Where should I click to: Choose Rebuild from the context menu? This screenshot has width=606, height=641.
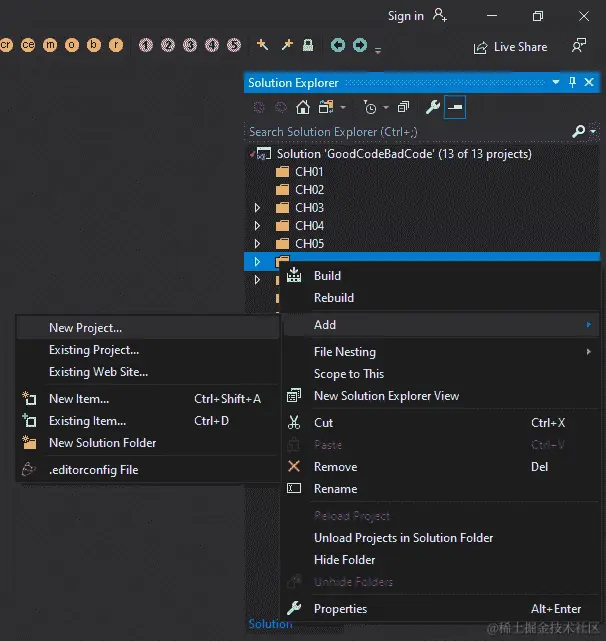pyautogui.click(x=441, y=298)
